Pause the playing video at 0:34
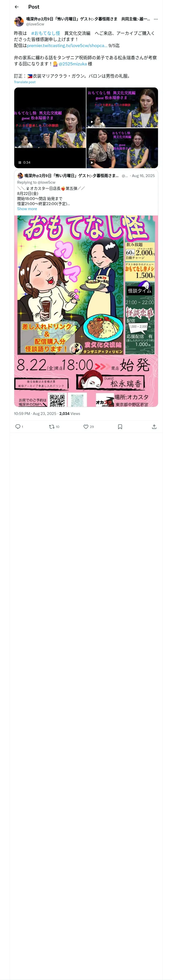 [x=20, y=163]
